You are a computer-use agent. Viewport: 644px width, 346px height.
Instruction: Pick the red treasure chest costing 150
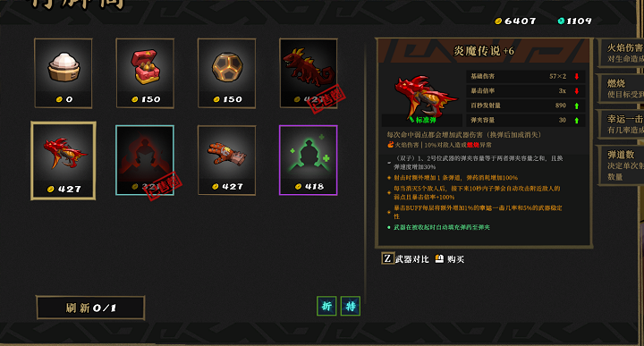pos(145,73)
